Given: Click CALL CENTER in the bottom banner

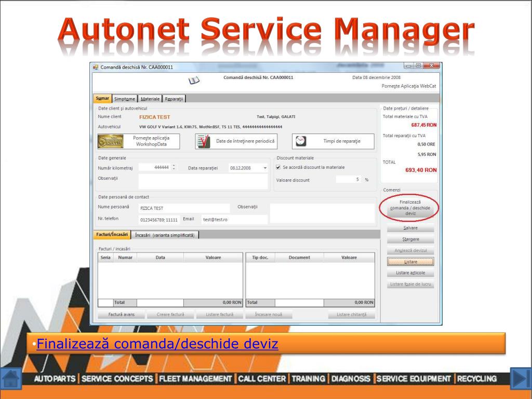Looking at the screenshot, I should (262, 379).
